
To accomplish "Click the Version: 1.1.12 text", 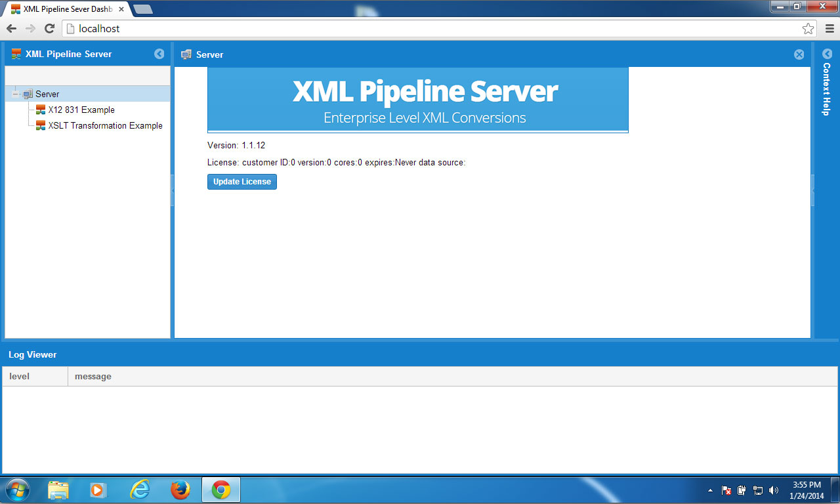I will 236,146.
